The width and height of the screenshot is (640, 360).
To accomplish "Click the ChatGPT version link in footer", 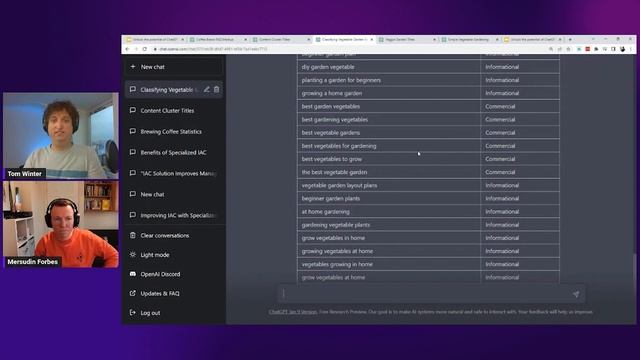I will 293,312.
